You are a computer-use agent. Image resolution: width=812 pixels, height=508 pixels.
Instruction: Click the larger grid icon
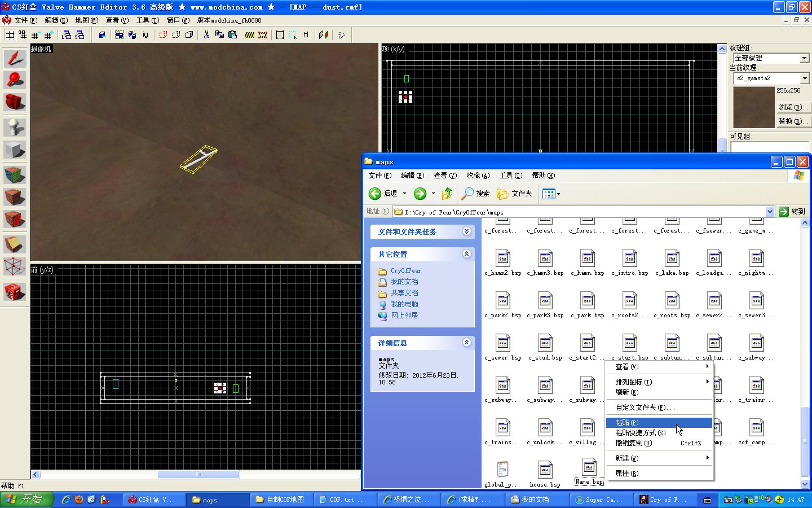[48, 35]
